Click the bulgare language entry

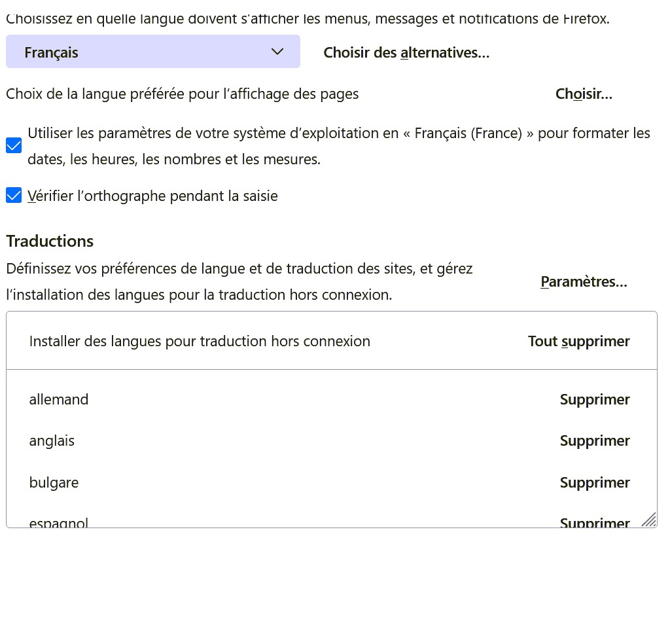pos(54,482)
